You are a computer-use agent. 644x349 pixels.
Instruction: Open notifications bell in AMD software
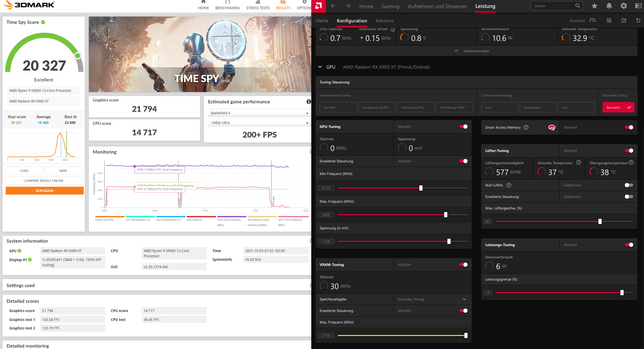point(609,6)
